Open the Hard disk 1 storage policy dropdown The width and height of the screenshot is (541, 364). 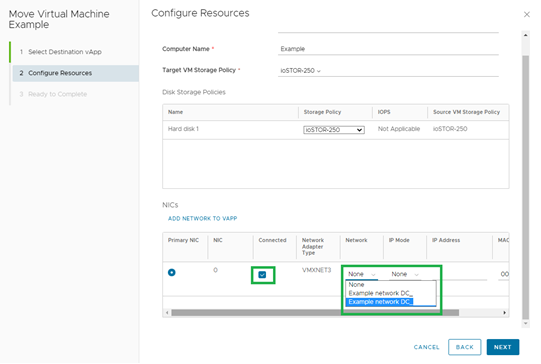[x=334, y=130]
